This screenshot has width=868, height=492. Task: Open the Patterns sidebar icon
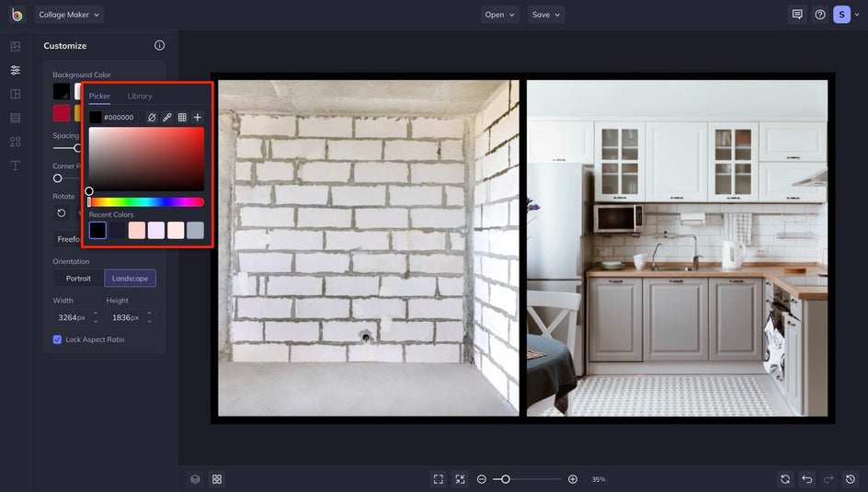coord(16,118)
